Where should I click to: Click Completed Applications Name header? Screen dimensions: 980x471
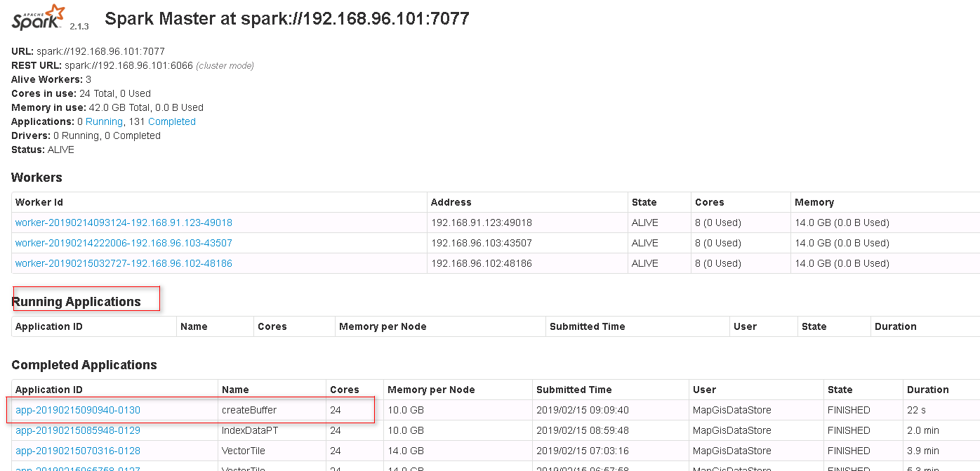coord(235,390)
